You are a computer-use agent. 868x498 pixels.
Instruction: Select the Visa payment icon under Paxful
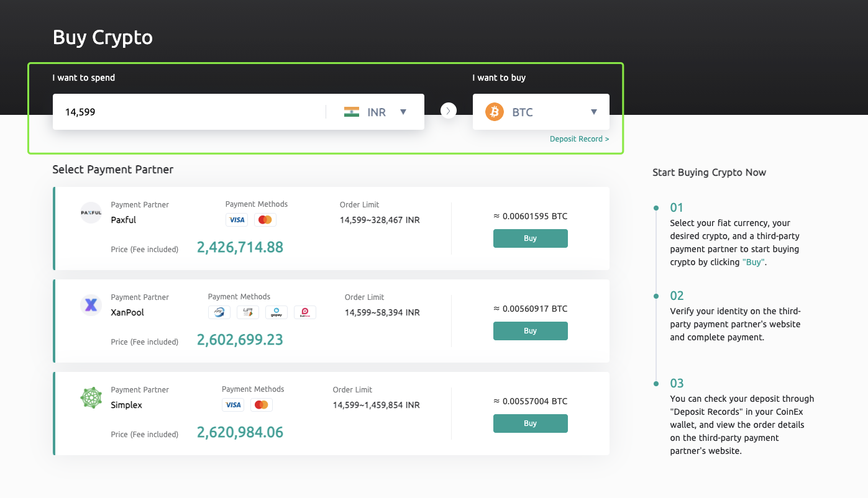(237, 220)
